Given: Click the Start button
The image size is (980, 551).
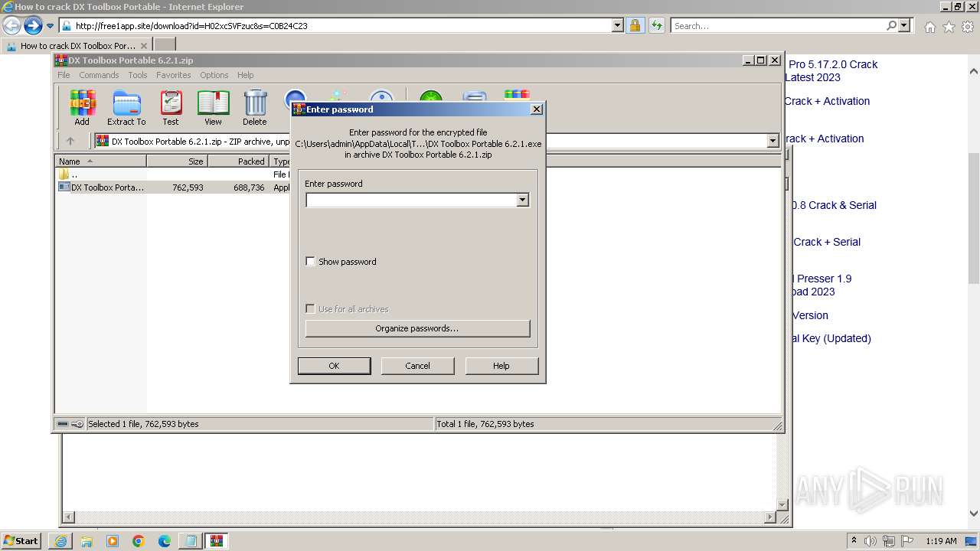Looking at the screenshot, I should [x=21, y=541].
